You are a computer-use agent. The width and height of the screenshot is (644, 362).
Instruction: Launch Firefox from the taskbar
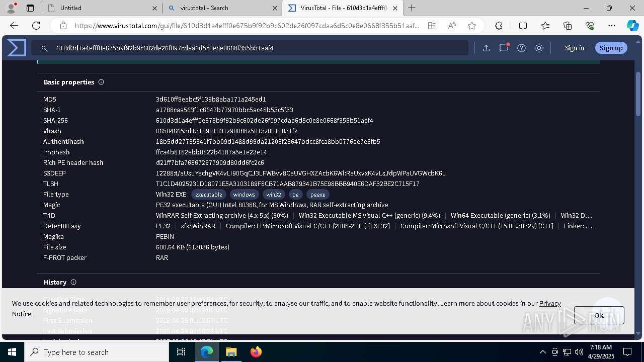click(256, 352)
